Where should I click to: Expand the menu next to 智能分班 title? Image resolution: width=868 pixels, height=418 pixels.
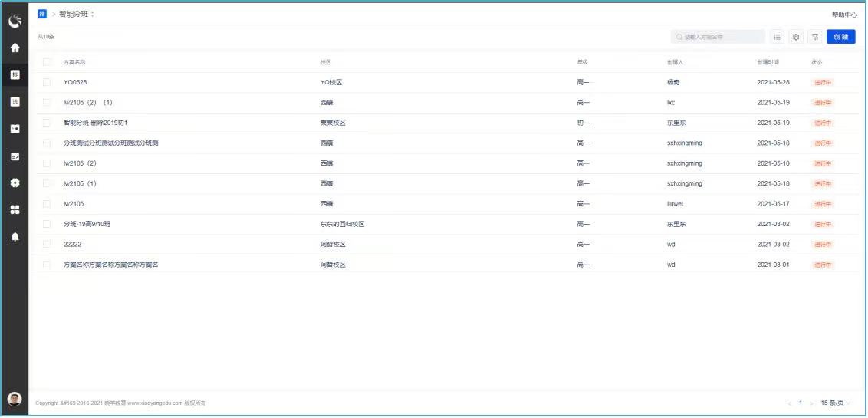[92, 15]
